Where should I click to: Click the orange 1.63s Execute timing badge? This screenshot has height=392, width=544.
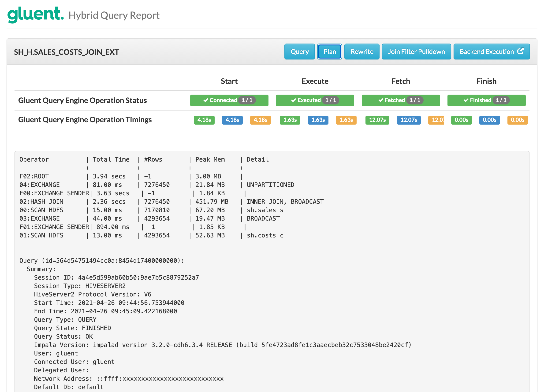pyautogui.click(x=346, y=120)
